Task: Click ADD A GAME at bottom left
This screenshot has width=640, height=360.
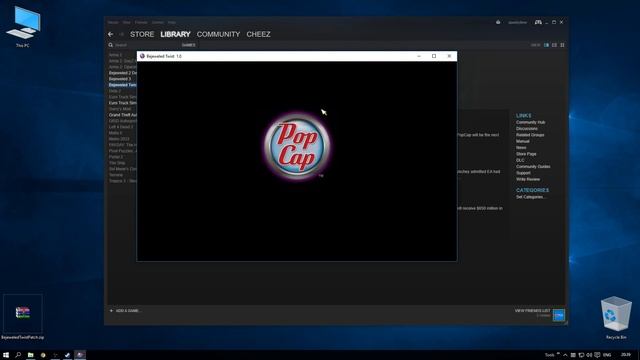Action: tap(125, 311)
